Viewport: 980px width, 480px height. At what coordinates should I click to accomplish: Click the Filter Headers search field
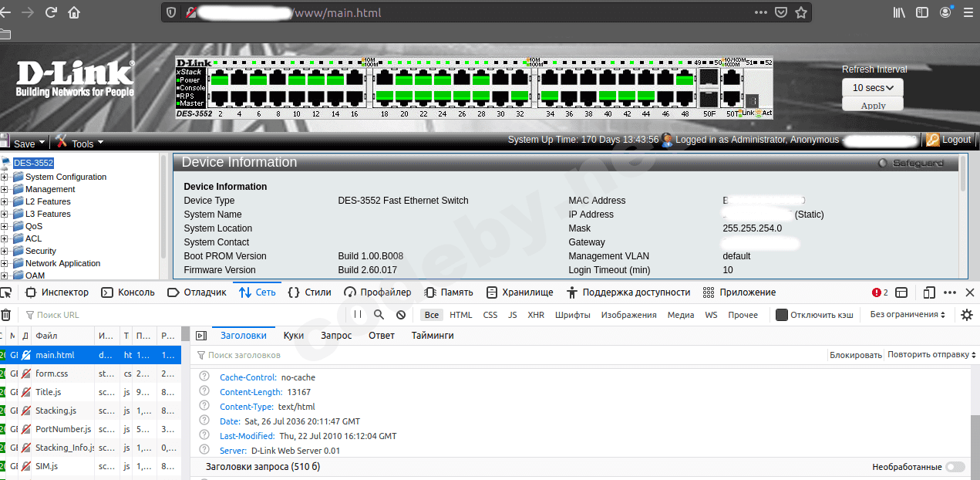pos(509,355)
